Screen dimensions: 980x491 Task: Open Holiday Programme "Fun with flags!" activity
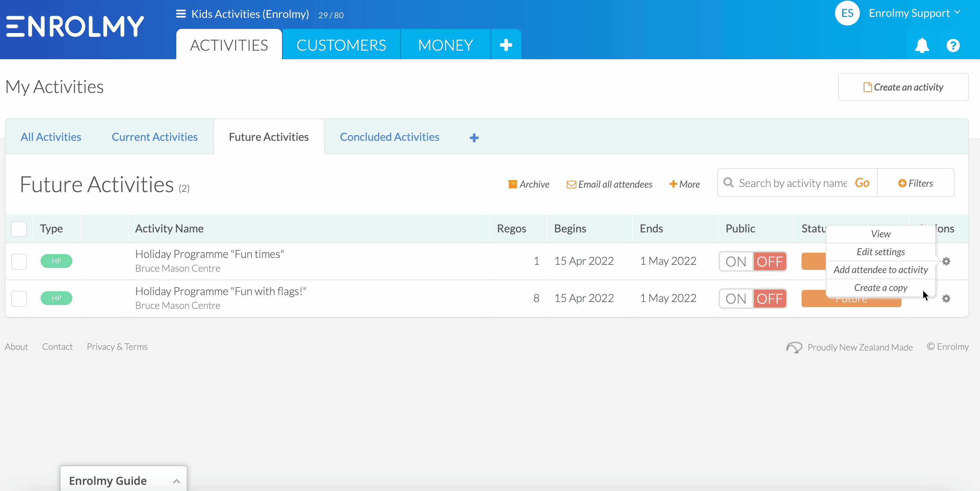[221, 291]
